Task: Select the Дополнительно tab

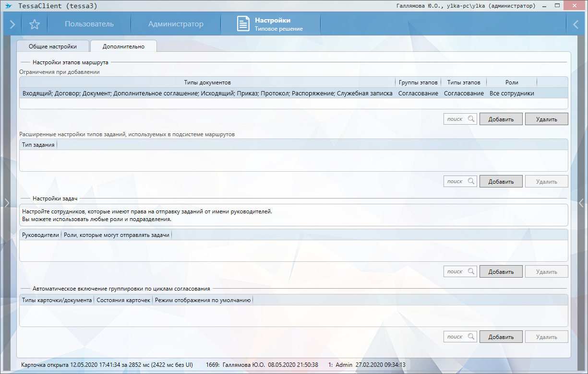Action: (123, 47)
